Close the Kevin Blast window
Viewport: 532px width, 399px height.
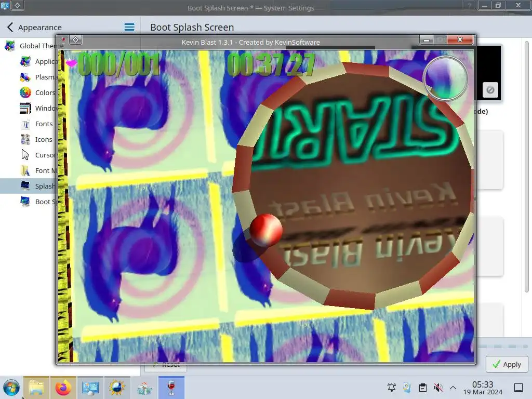tap(460, 39)
